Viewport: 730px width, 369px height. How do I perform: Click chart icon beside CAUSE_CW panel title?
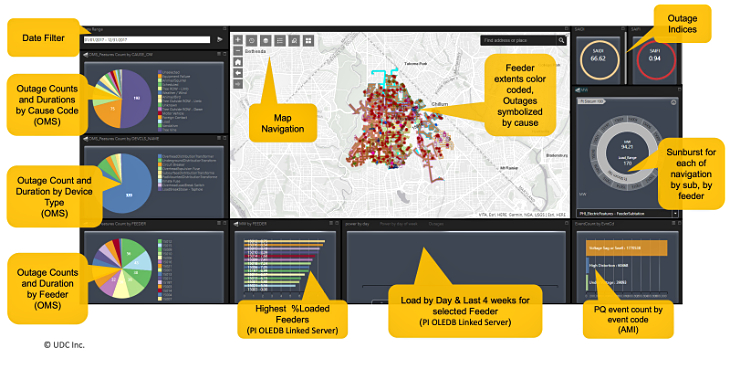(x=86, y=55)
